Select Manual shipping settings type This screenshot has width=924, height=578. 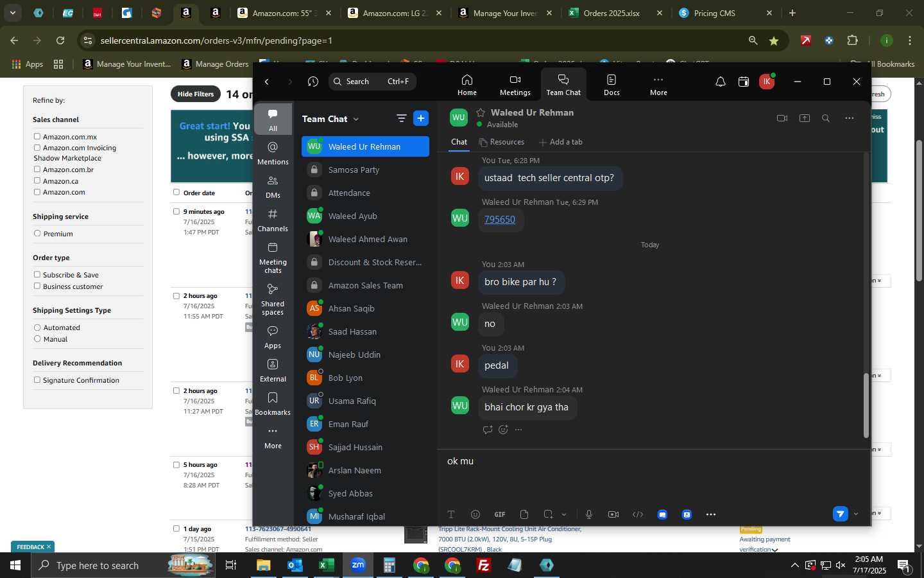[x=37, y=338]
